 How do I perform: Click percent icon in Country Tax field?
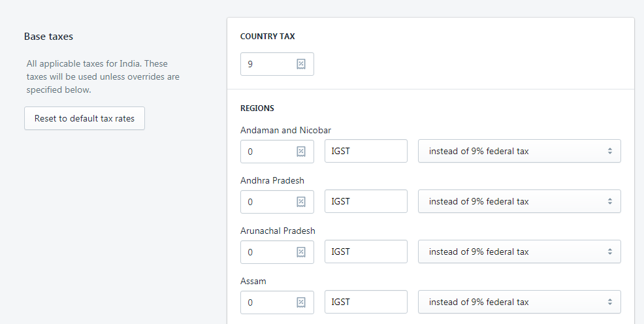301,64
